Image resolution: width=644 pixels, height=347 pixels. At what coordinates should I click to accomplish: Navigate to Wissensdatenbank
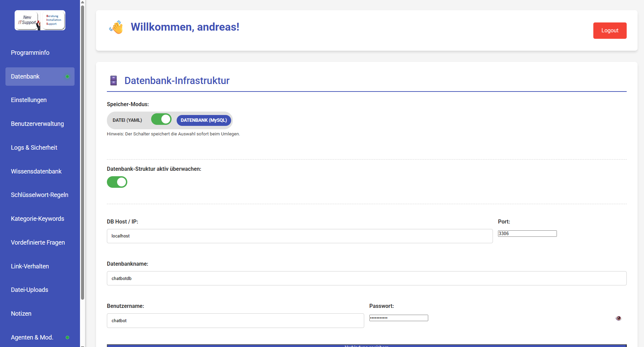pyautogui.click(x=36, y=171)
